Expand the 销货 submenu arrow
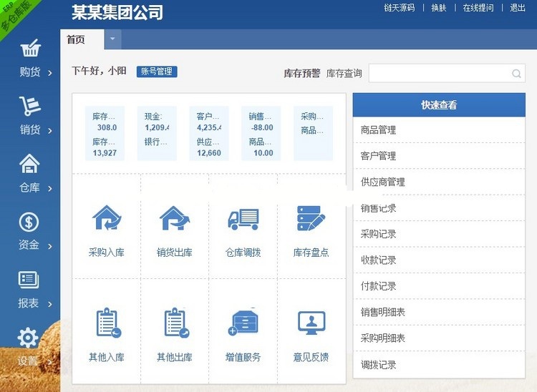 coord(50,131)
